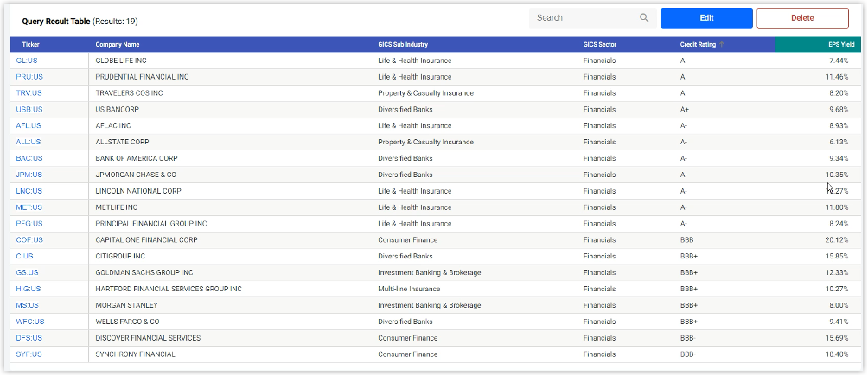Select JPMORGAN CHASE & CO cell

tap(137, 175)
